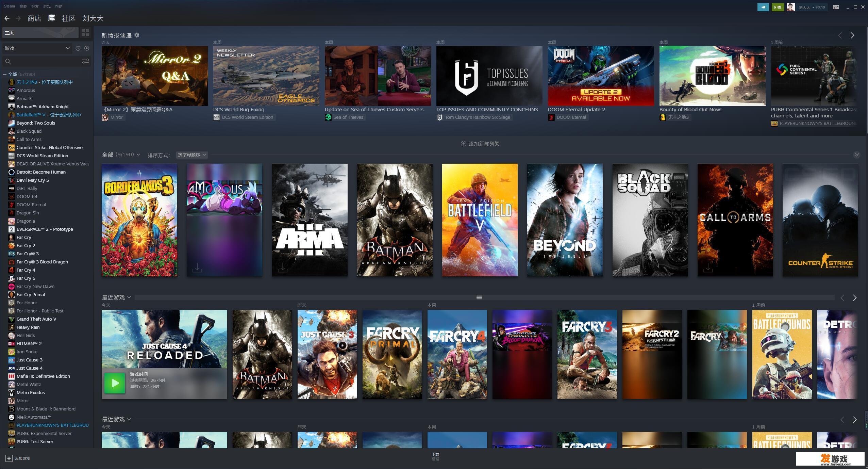
Task: Open the DOOM Eternal tag under news
Action: (x=568, y=117)
